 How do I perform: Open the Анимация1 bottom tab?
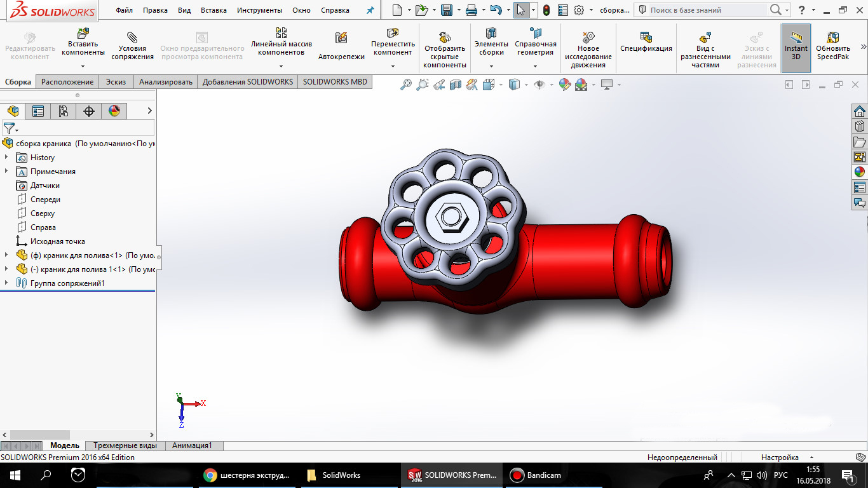[x=192, y=446]
